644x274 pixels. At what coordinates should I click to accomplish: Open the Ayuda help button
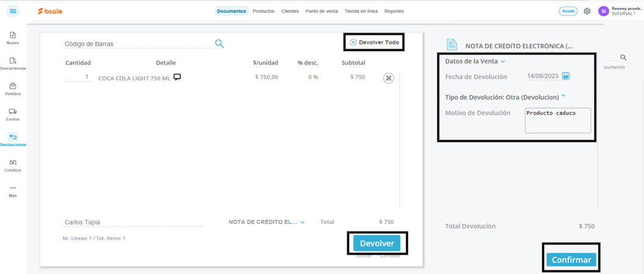pyautogui.click(x=568, y=11)
